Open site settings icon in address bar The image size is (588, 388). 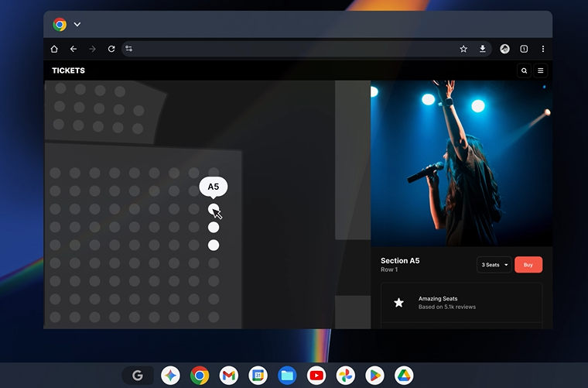pyautogui.click(x=129, y=49)
